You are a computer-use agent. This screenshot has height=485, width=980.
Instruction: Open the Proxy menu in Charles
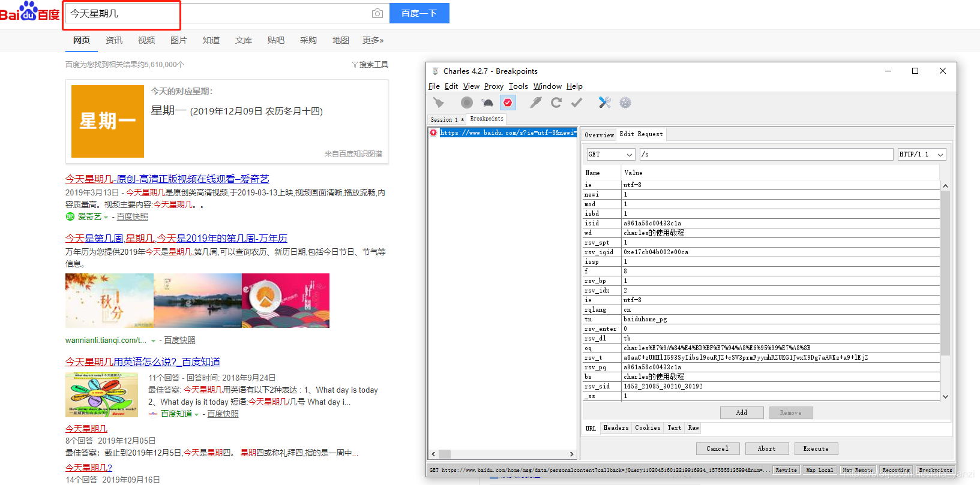coord(494,86)
